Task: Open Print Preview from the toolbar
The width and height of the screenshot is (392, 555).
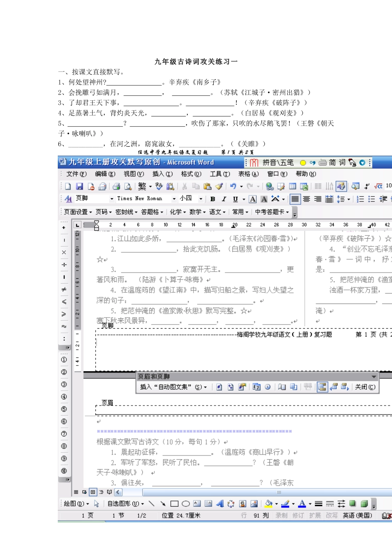Action: pos(128,187)
